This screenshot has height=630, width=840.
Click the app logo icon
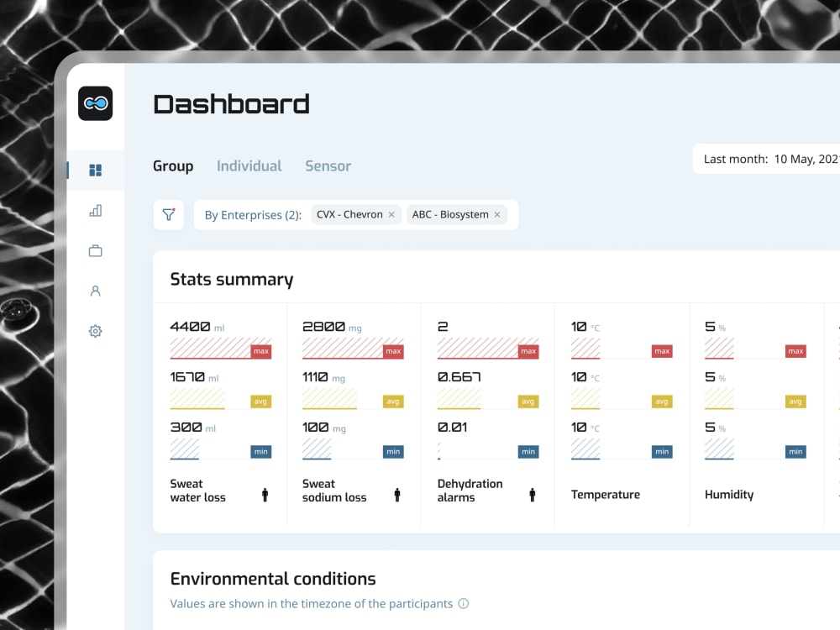pos(96,103)
